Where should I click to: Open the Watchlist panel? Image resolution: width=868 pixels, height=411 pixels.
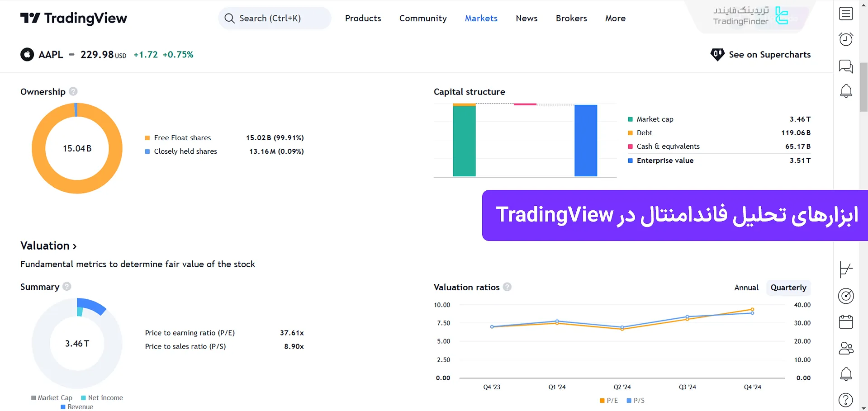click(845, 14)
